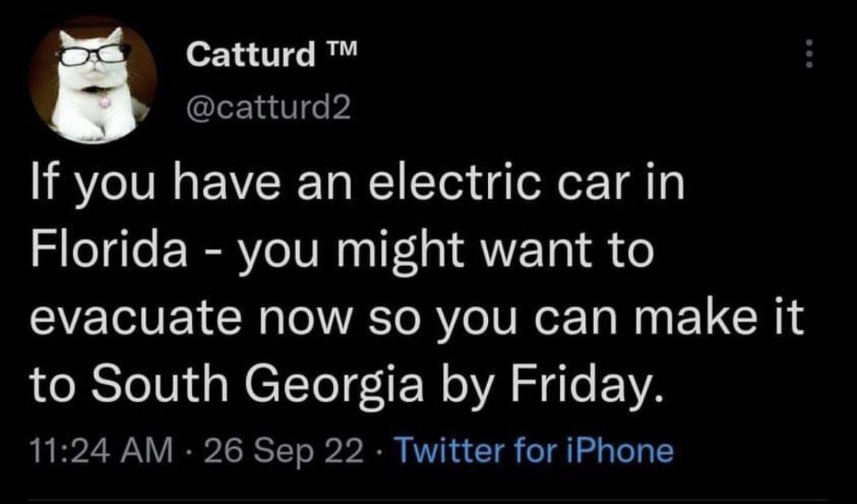Click the divider line below the timestamp

pyautogui.click(x=428, y=501)
